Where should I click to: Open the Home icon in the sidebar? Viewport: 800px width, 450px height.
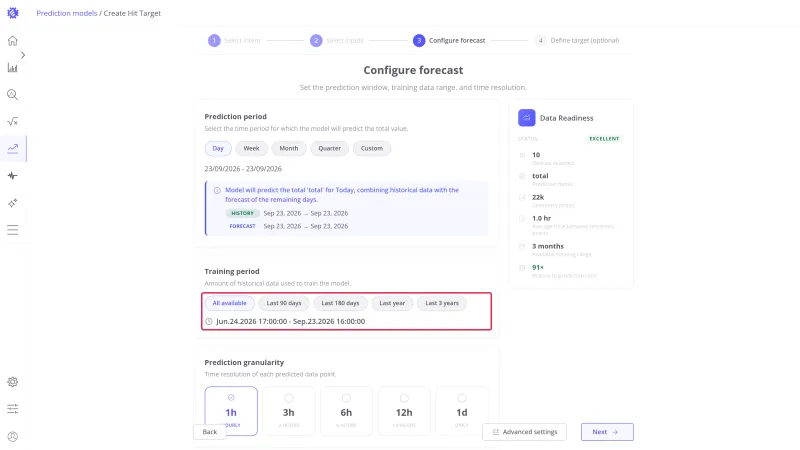click(x=13, y=41)
